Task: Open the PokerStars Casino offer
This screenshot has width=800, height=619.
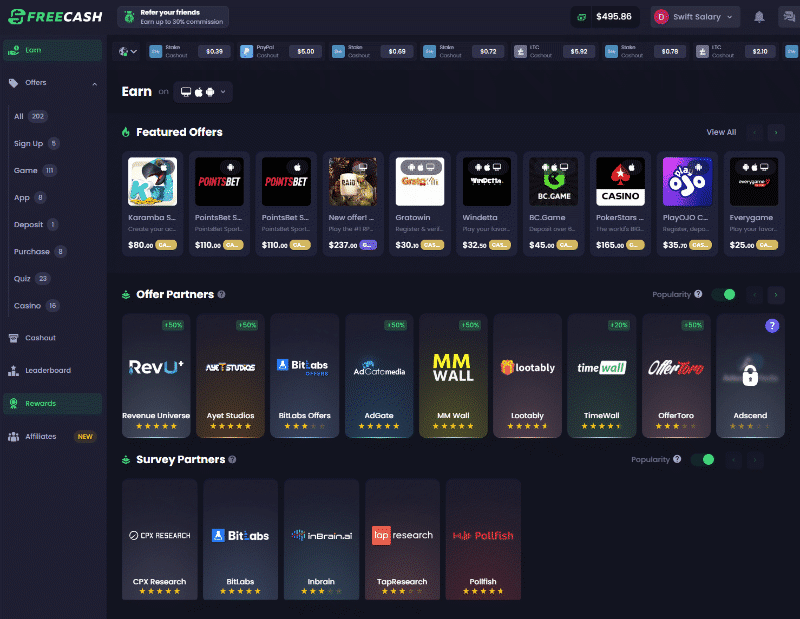Action: coord(620,204)
